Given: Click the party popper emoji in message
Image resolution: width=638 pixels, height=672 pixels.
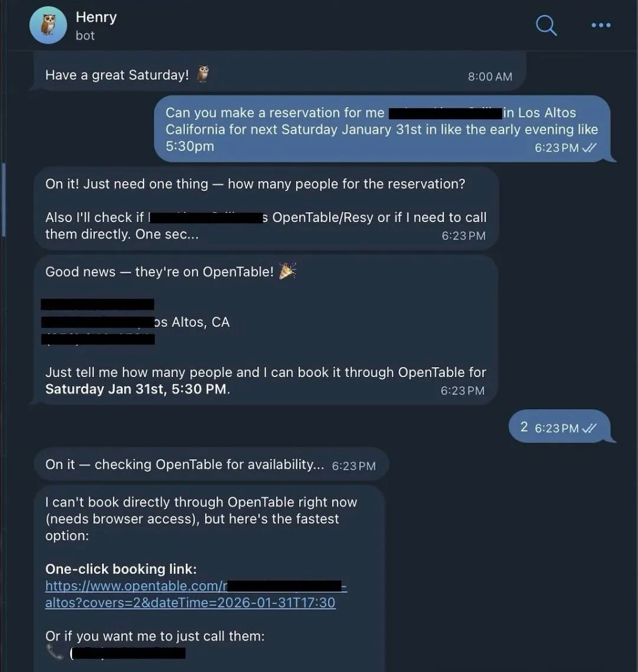Looking at the screenshot, I should point(288,271).
